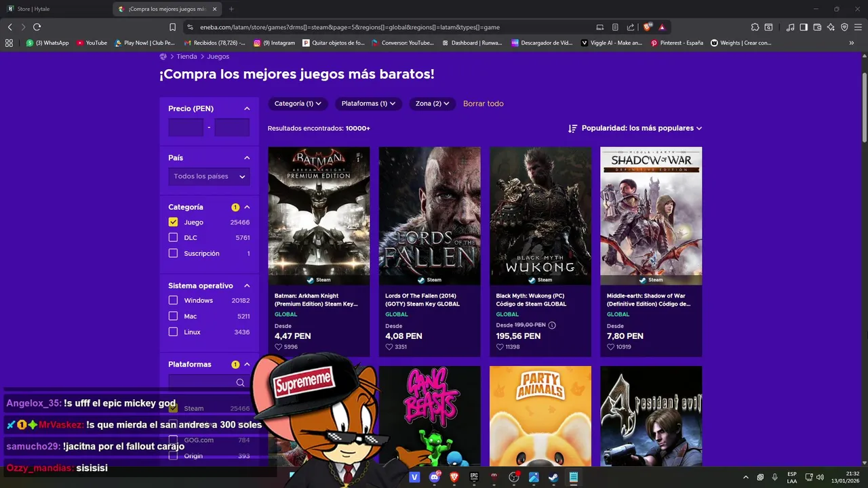
Task: Close the Eneba games tab
Action: tap(215, 9)
